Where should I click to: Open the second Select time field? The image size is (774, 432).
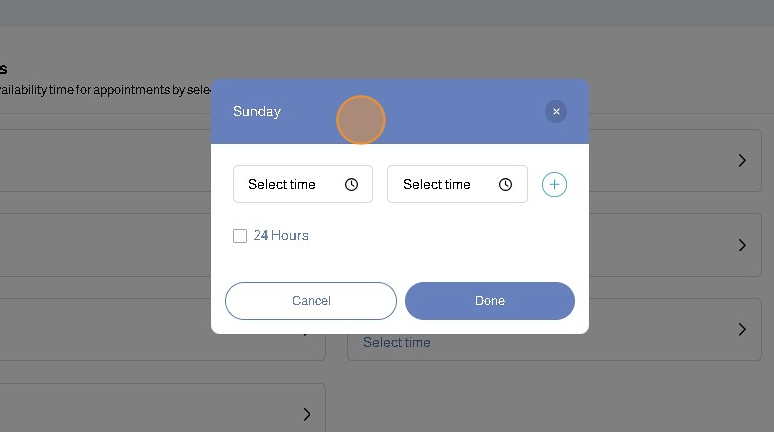[x=445, y=184]
